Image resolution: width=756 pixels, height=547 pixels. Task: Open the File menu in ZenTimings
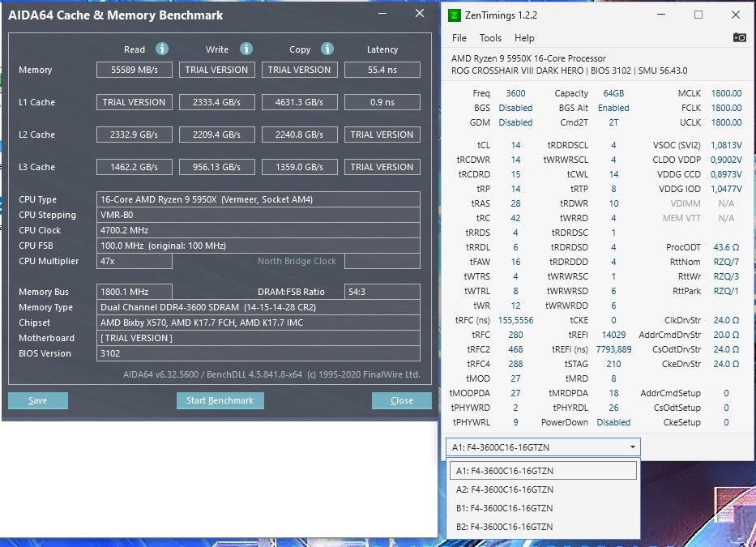tap(459, 37)
